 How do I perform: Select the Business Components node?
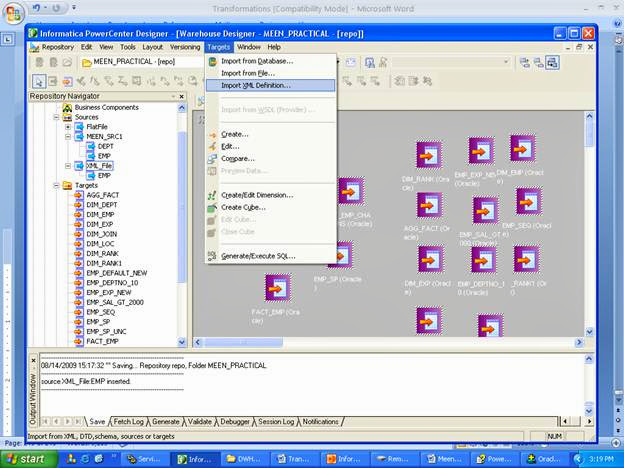106,107
